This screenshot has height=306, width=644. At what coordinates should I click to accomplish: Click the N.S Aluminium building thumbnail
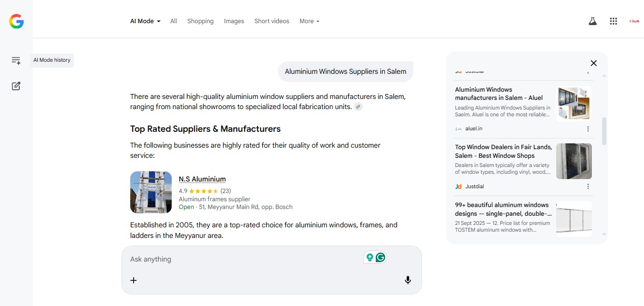click(151, 192)
